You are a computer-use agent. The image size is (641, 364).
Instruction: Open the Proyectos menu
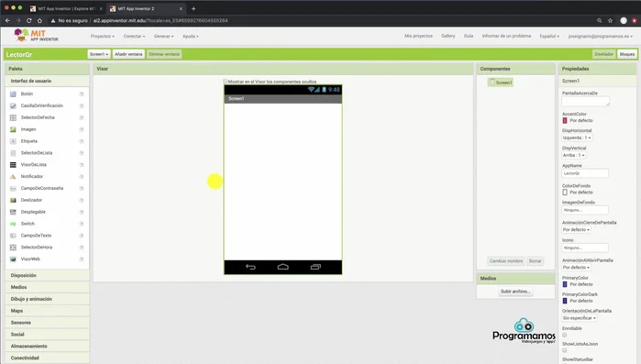point(103,37)
